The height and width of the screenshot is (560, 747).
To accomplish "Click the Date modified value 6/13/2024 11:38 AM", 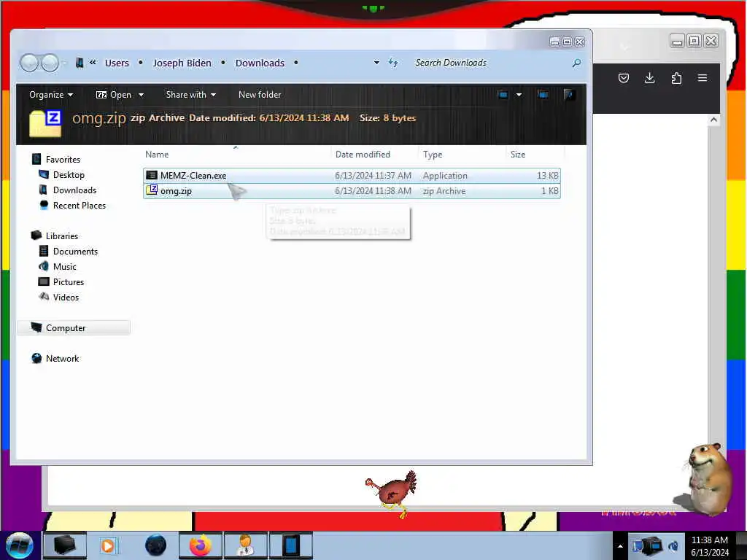I will pyautogui.click(x=304, y=118).
